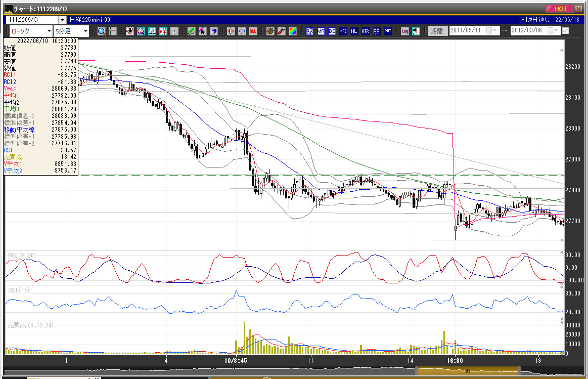Toggle the MAE envelope indicator
The image size is (588, 379).
343,31
